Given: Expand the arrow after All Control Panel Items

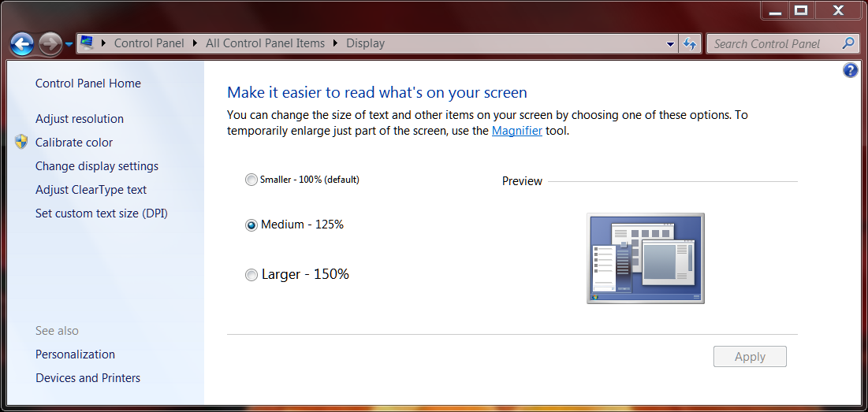Looking at the screenshot, I should point(336,43).
